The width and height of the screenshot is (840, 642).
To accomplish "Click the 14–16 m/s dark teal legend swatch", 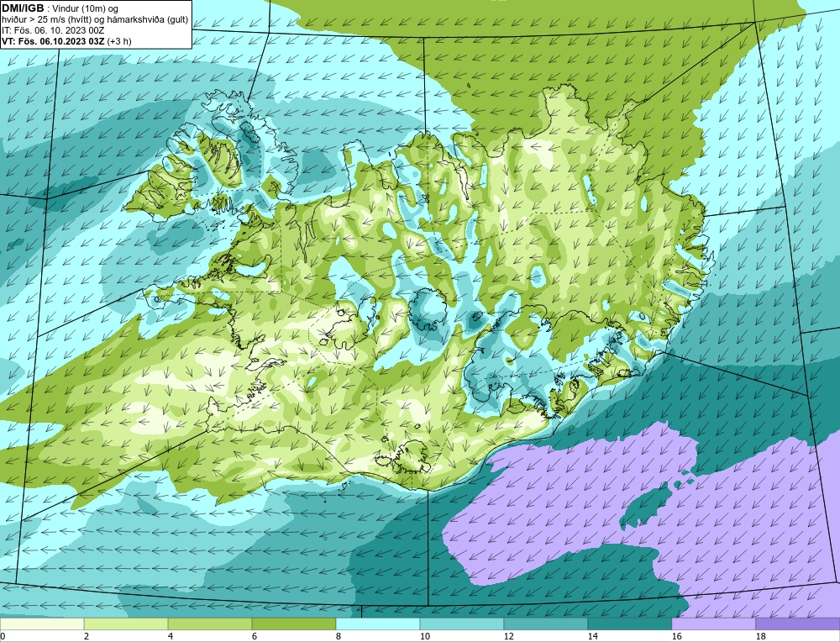I will click(629, 624).
